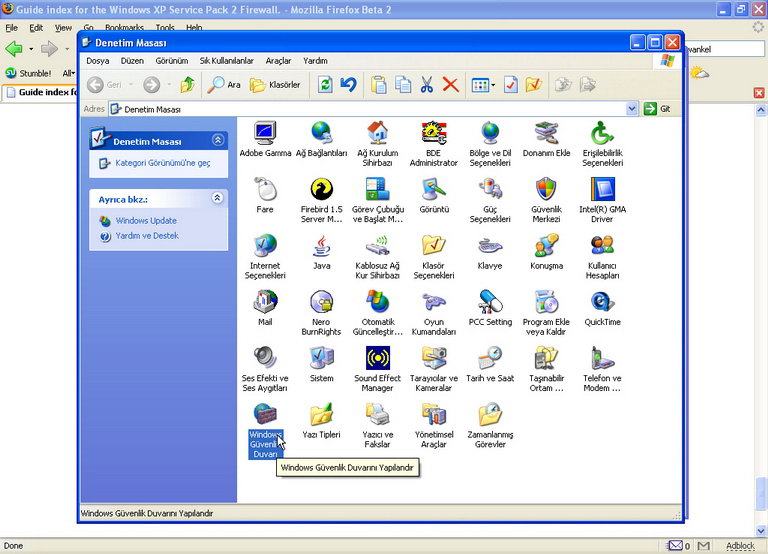Open Yazı Tipleri fonts icon

(x=321, y=415)
